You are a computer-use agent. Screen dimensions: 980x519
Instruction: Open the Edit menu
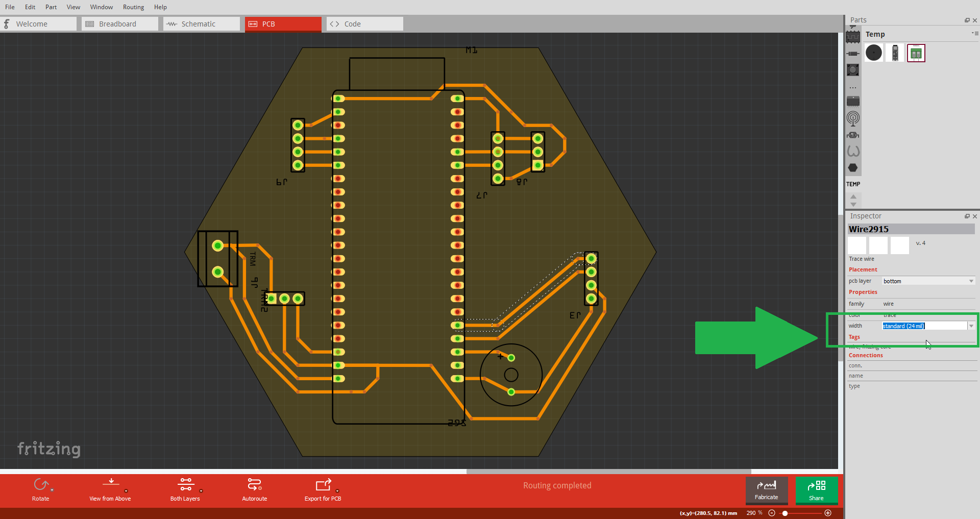(x=30, y=7)
